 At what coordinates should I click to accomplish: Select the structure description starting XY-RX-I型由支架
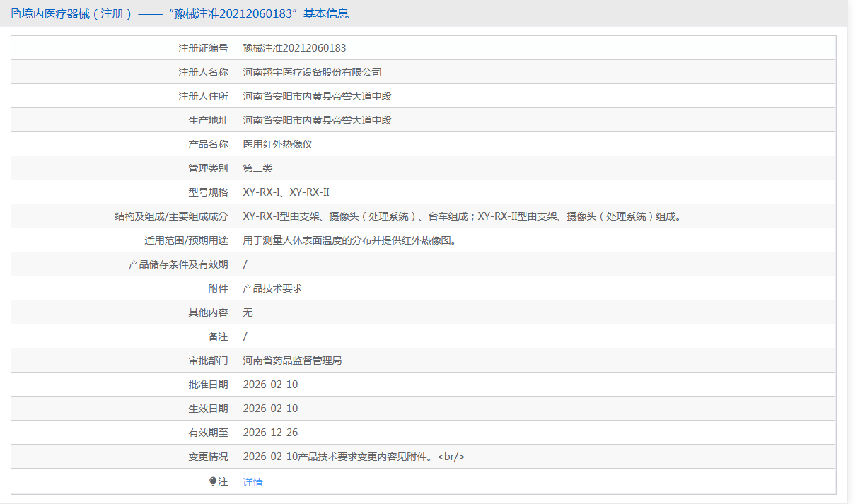[x=463, y=216]
